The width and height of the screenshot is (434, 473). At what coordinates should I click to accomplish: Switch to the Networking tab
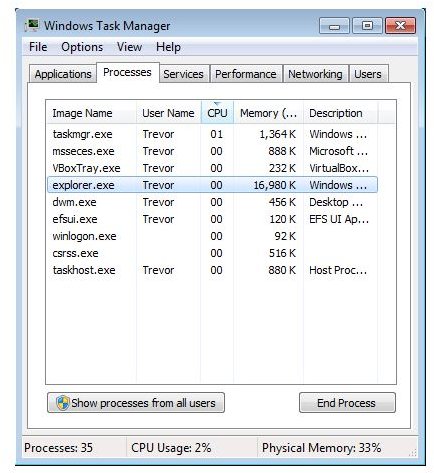tap(315, 74)
